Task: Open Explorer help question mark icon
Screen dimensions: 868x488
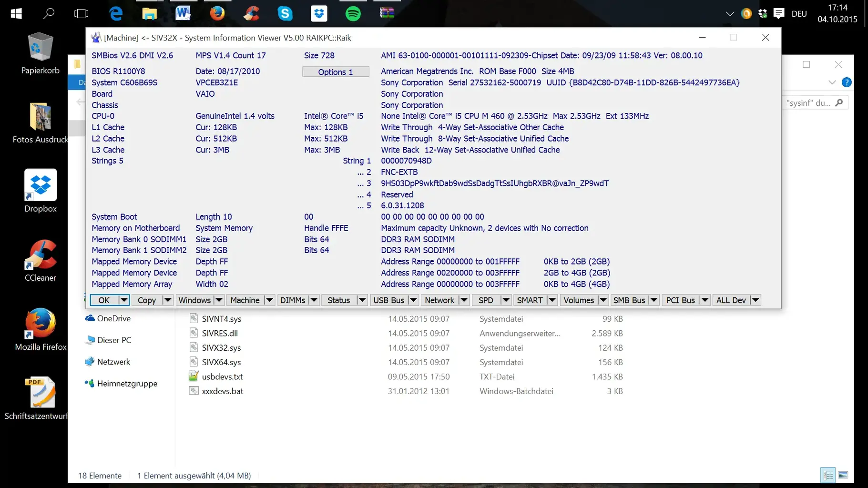Action: (847, 82)
